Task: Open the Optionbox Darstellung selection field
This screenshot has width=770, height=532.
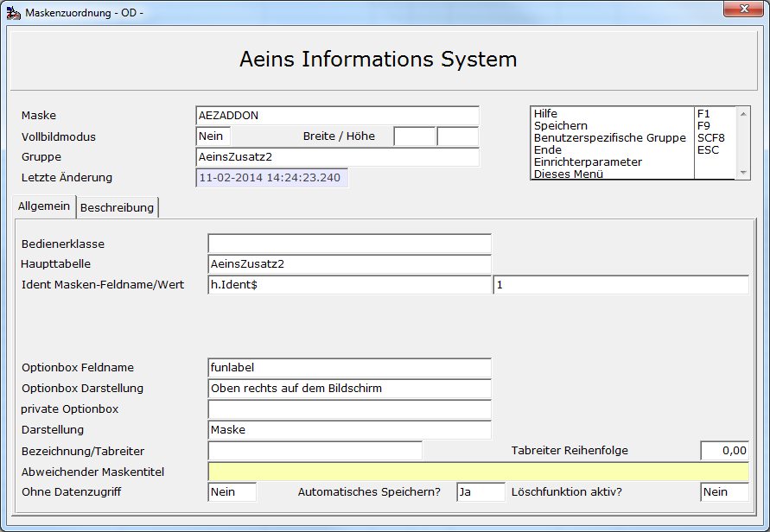Action: tap(350, 388)
